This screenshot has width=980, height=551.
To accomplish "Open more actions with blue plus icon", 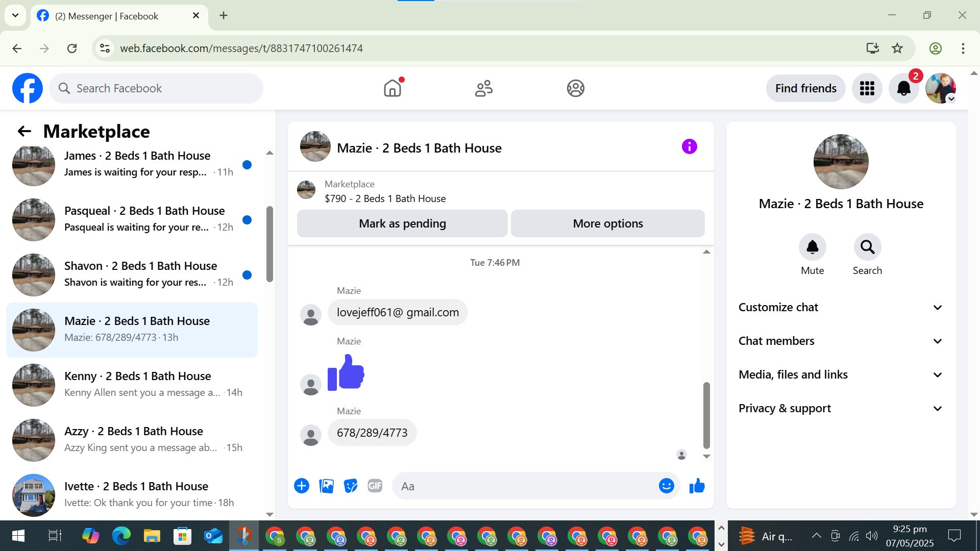I will (x=302, y=486).
